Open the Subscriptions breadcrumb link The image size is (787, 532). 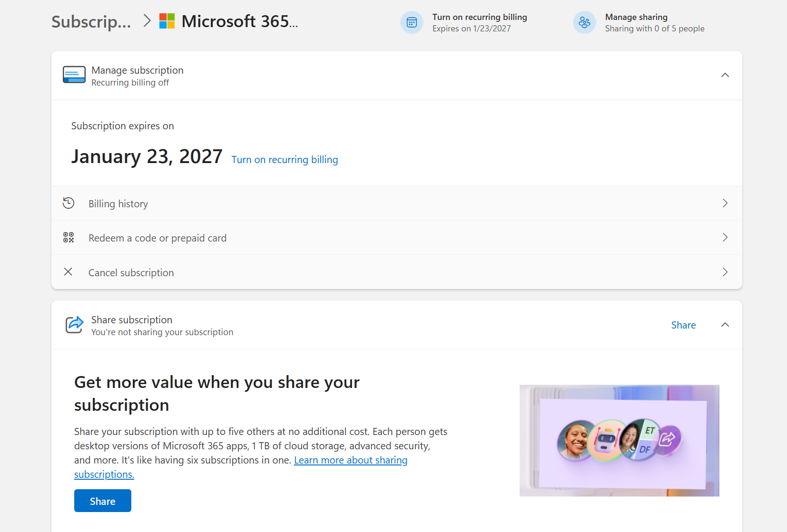coord(90,21)
